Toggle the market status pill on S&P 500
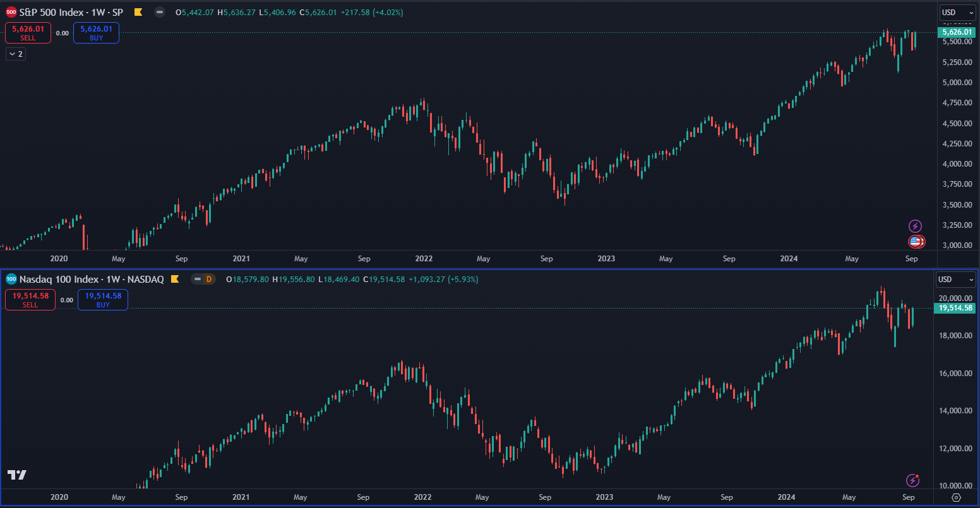 (160, 12)
